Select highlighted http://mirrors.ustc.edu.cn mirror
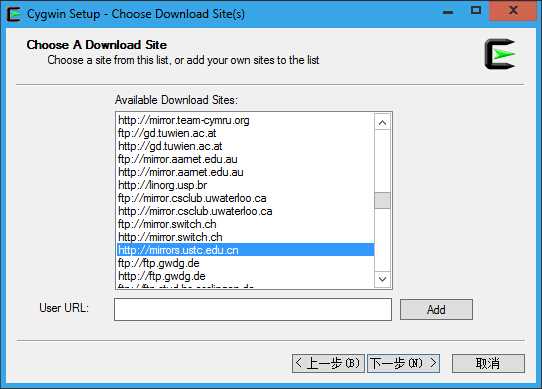 tap(245, 250)
